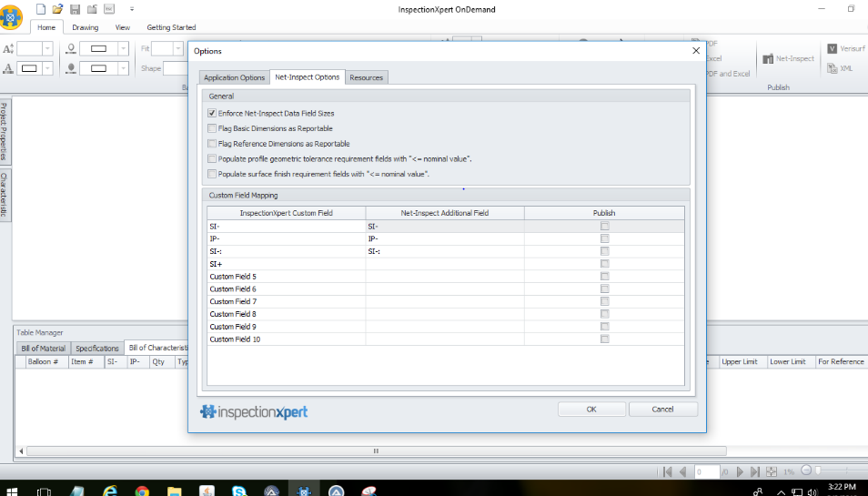
Task: Open the View ribbon tab
Action: click(122, 27)
